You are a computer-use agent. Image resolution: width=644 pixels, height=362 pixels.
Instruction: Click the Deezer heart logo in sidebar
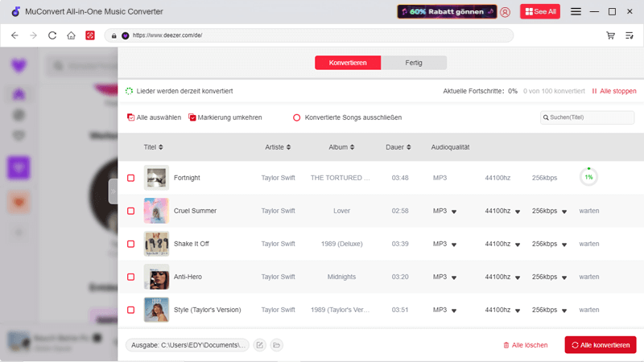point(19,66)
